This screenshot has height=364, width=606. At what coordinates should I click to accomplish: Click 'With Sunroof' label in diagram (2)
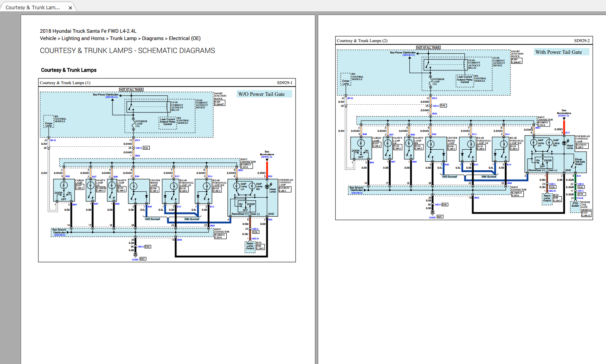(489, 177)
